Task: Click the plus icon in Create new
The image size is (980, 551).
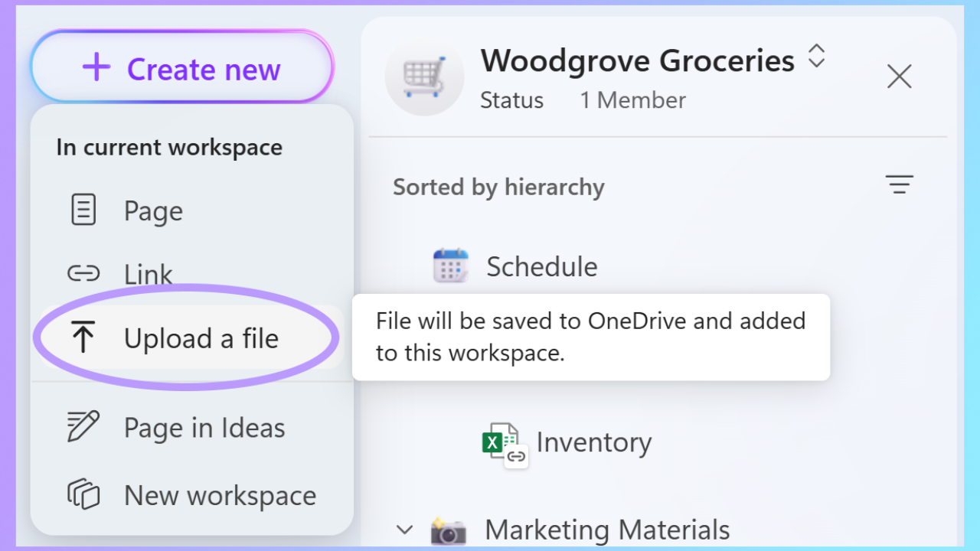Action: pos(96,68)
